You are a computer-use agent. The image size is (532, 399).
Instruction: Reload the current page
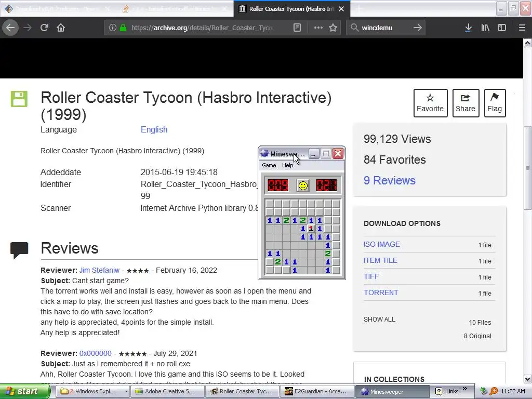(44, 28)
